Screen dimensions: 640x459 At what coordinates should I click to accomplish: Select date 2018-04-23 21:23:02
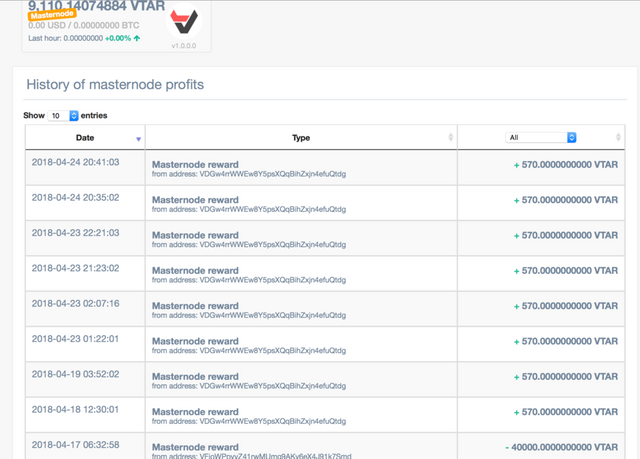pos(76,268)
